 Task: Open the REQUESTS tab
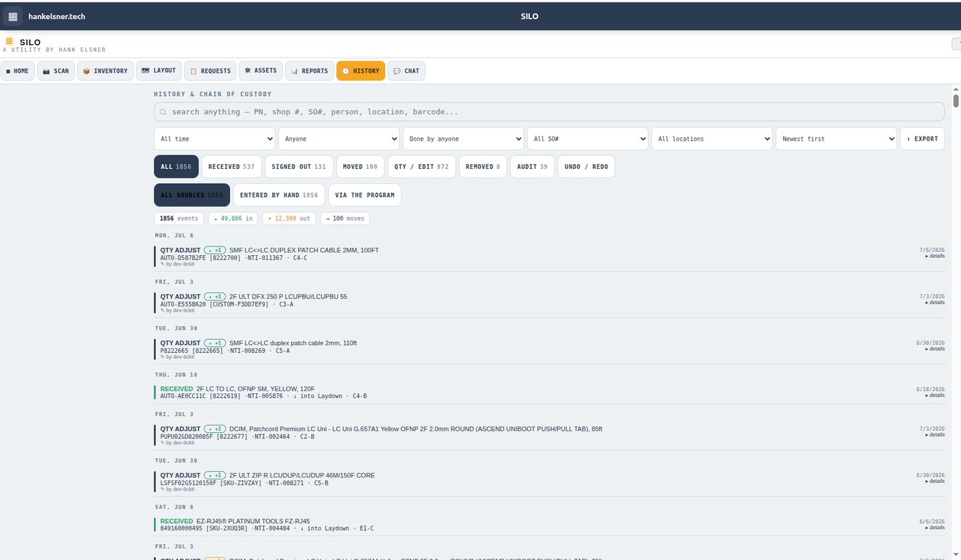(210, 71)
